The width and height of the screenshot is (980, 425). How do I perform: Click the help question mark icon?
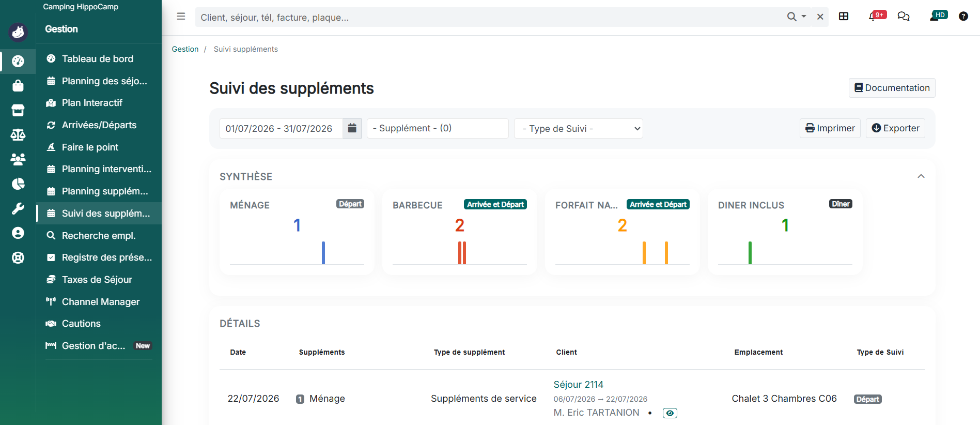point(963,17)
